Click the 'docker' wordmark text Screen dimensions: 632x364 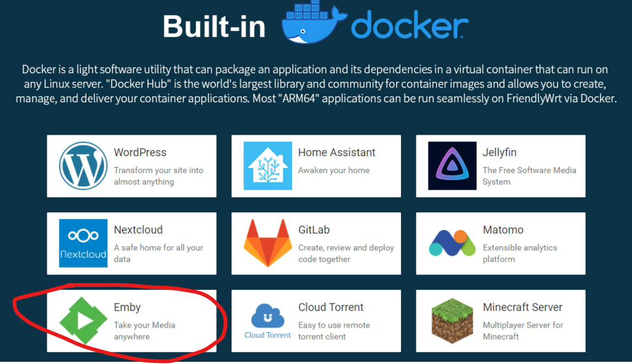coord(410,25)
